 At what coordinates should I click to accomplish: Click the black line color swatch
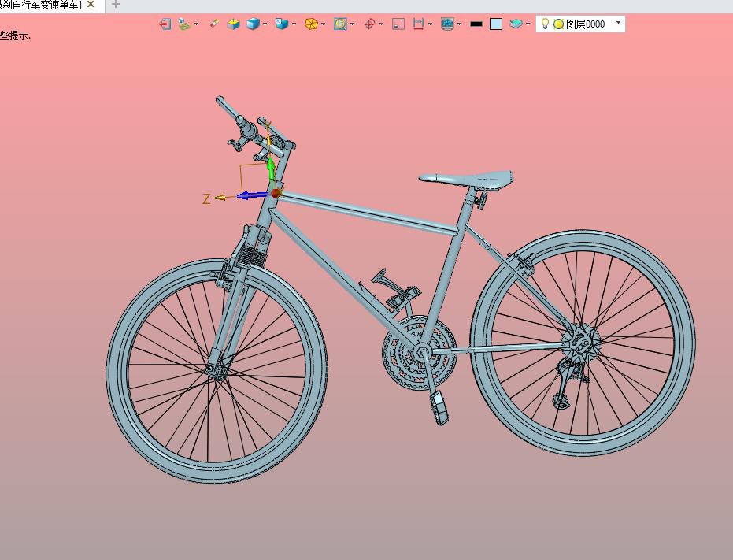(476, 24)
